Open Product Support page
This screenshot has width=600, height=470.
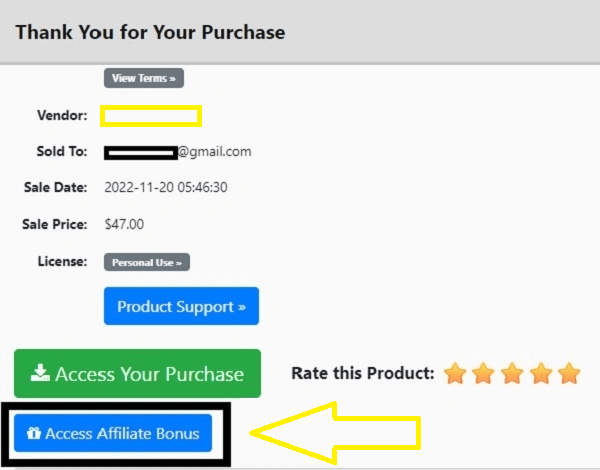pos(181,307)
